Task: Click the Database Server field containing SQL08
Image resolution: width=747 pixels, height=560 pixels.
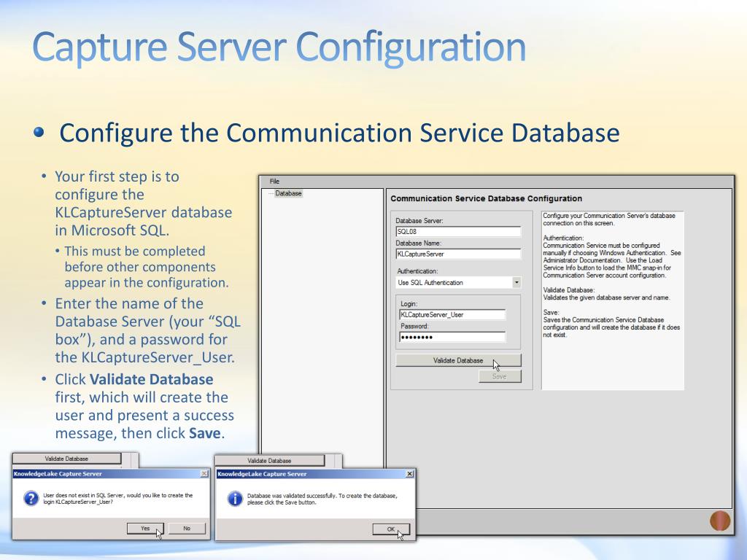Action: point(458,231)
